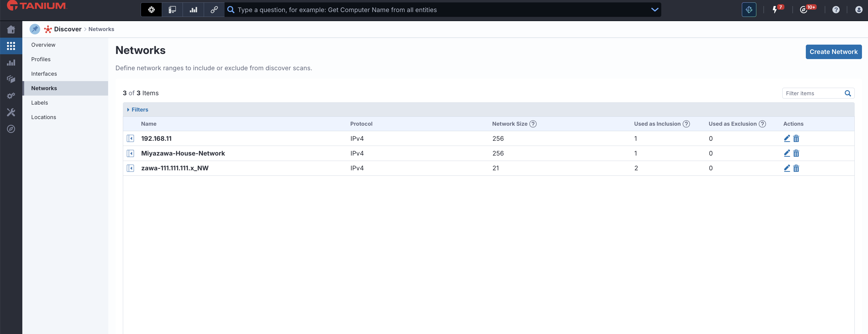Open the help question mark icon
868x334 pixels.
[836, 10]
